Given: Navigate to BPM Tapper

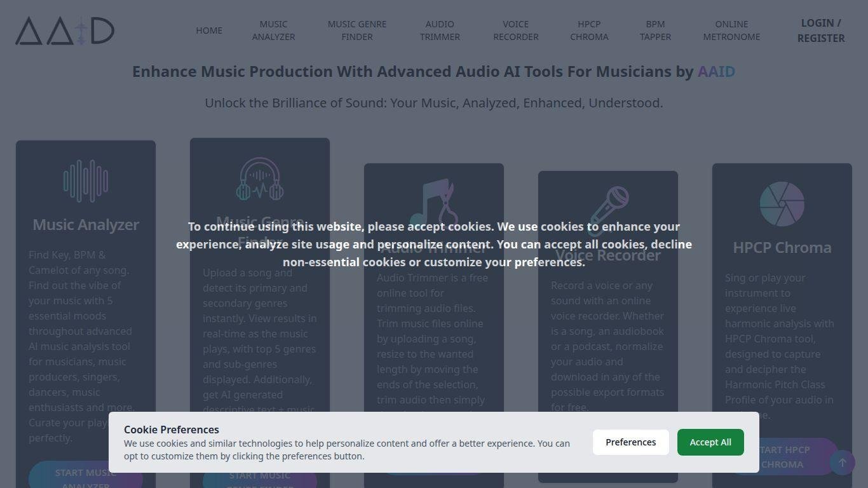Looking at the screenshot, I should click(655, 30).
